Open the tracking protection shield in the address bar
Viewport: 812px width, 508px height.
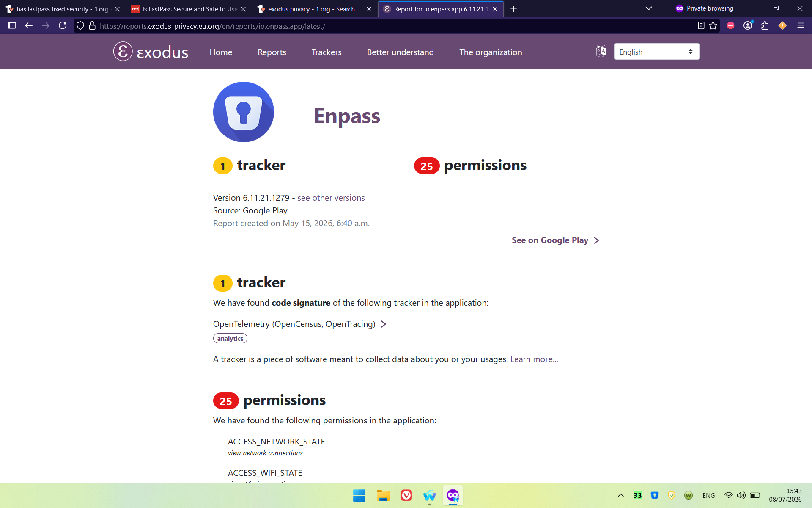[x=80, y=26]
